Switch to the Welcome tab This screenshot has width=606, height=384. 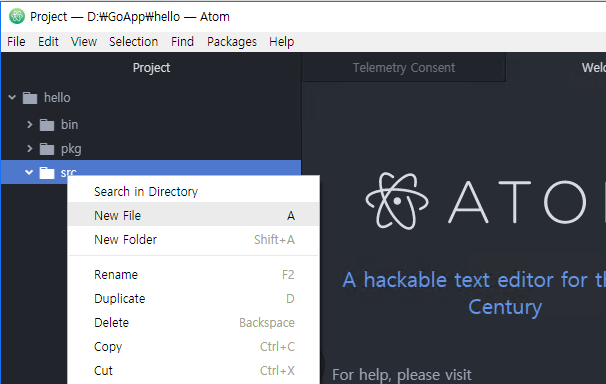point(556,68)
